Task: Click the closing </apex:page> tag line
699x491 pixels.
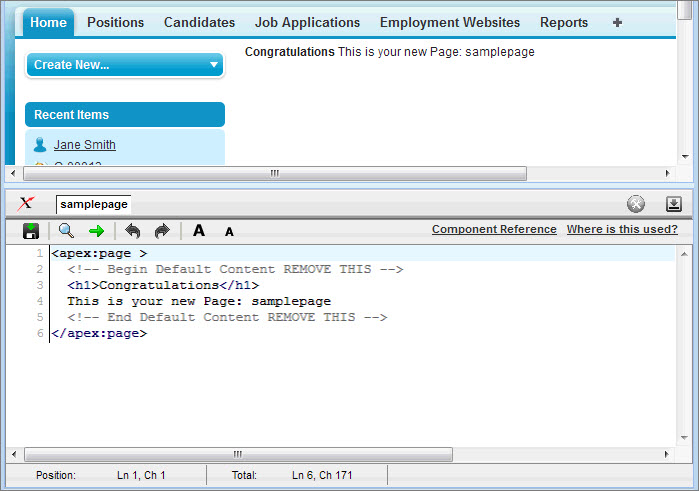Action: (x=99, y=334)
